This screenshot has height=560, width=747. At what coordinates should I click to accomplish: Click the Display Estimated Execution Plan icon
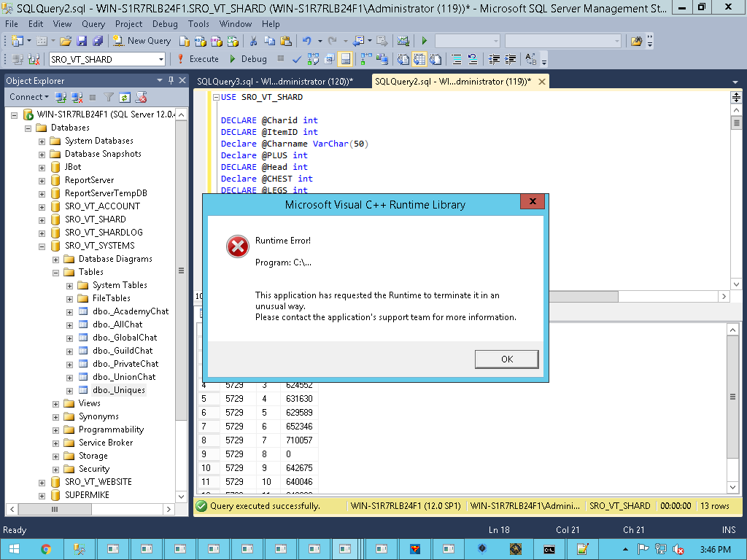[x=313, y=59]
